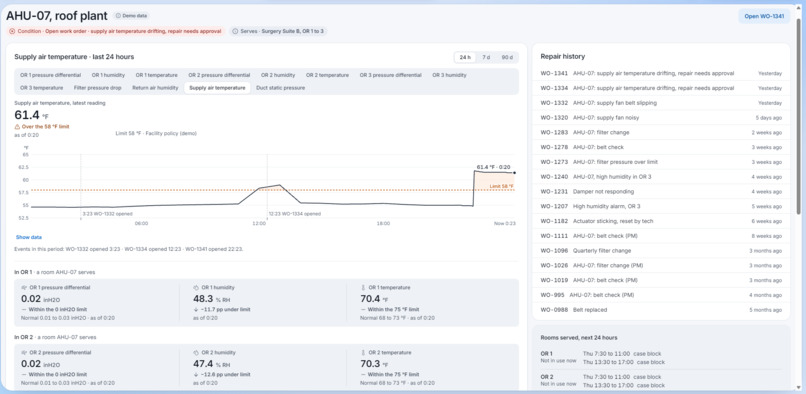Viewport: 806px width, 394px height.
Task: Click the Open WO-1341 button
Action: (x=764, y=16)
